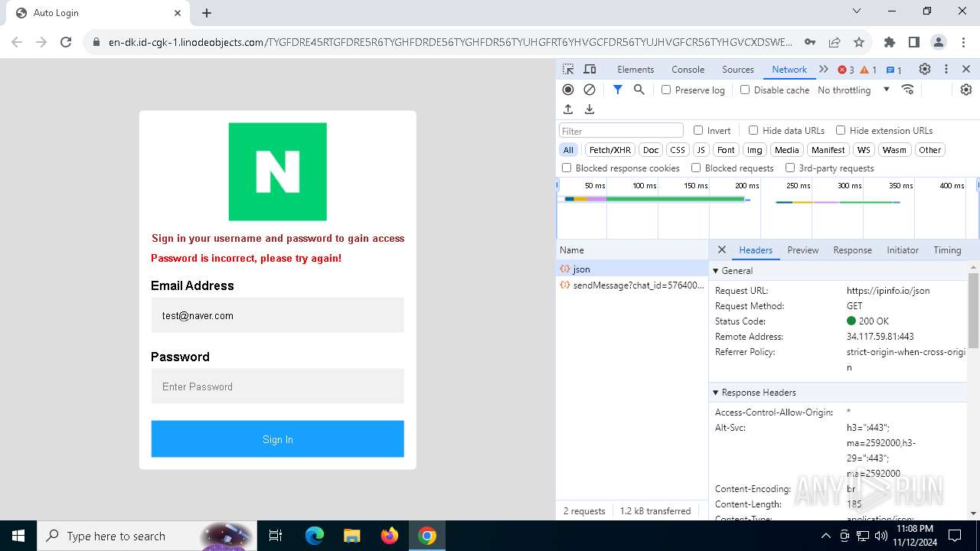Viewport: 980px width, 551px height.
Task: Switch to the Elements tab
Action: (635, 70)
